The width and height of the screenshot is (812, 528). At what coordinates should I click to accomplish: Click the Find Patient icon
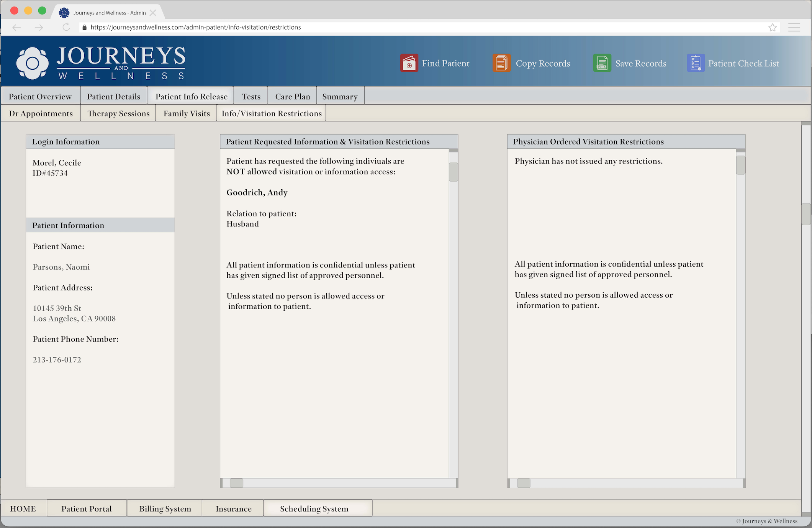(x=409, y=63)
